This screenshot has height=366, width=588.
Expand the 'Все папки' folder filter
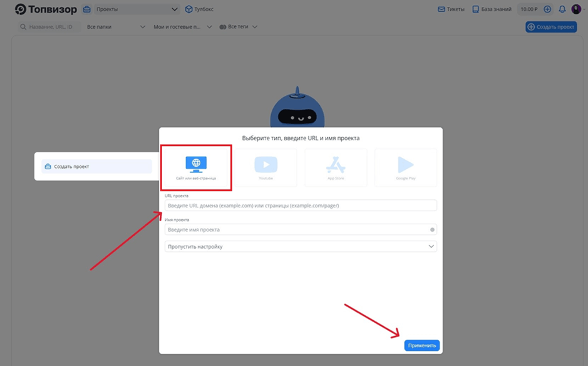click(116, 27)
